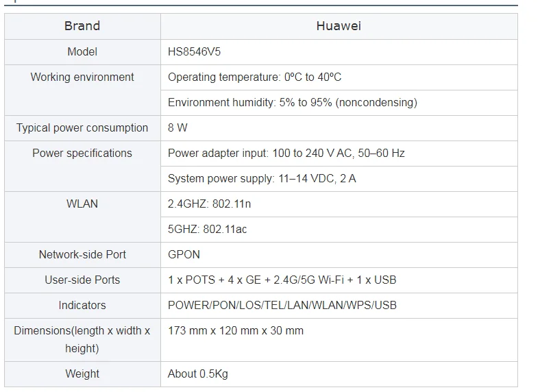Click the Huawei header cell

pos(339,26)
